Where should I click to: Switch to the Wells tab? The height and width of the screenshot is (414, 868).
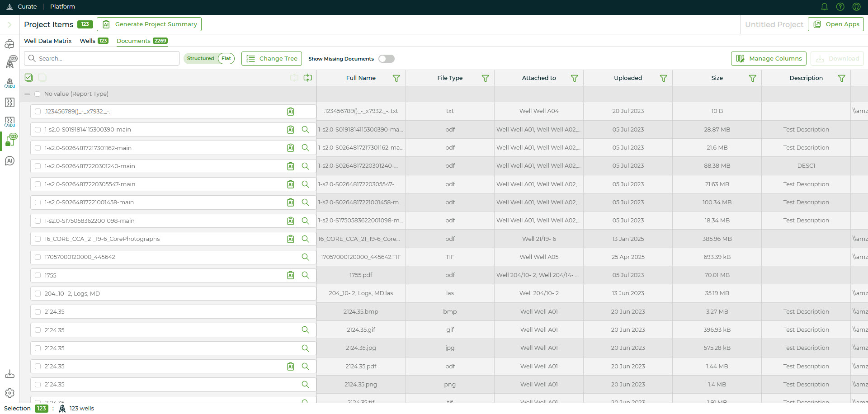click(87, 41)
